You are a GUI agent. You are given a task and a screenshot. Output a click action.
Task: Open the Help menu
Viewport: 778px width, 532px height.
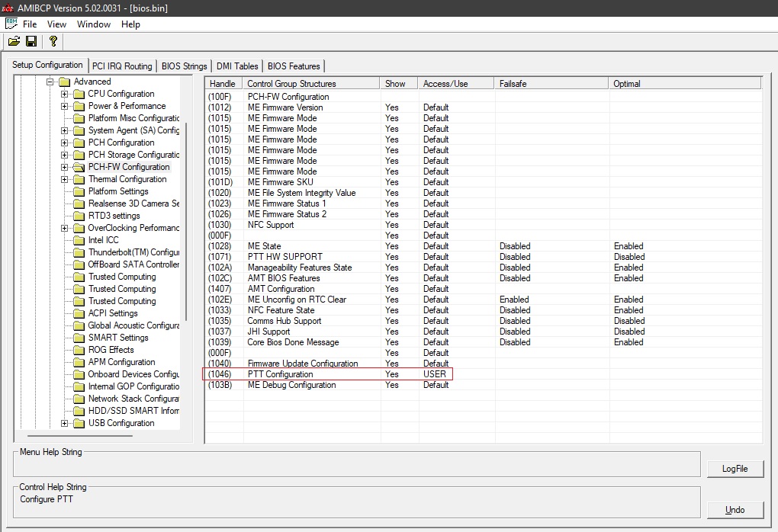(x=130, y=24)
